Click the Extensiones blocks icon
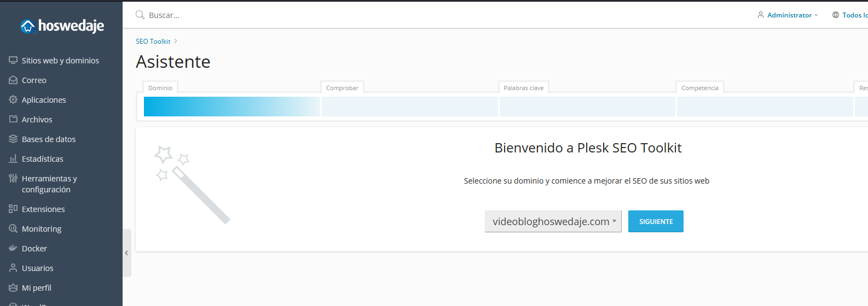The image size is (868, 306). (x=13, y=209)
